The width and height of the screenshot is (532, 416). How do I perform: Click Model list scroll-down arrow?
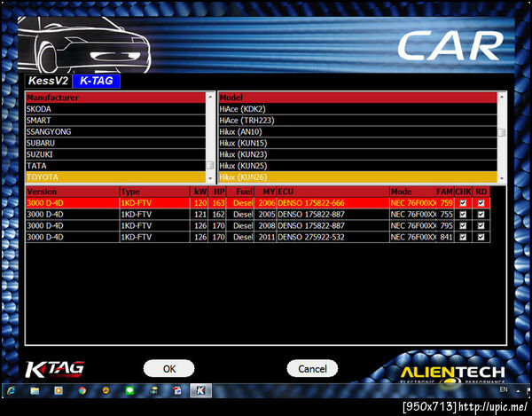pyautogui.click(x=502, y=178)
